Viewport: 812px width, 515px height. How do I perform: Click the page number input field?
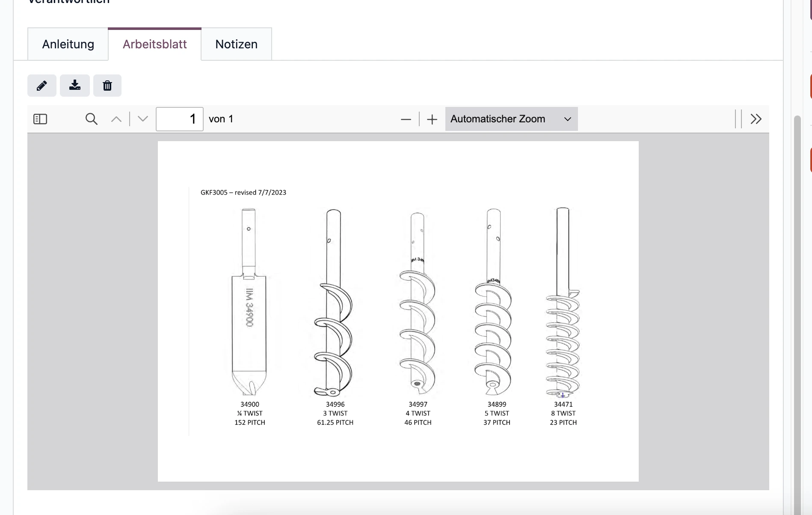tap(179, 119)
